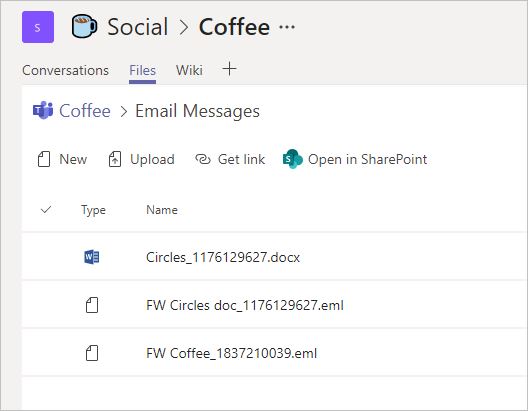The width and height of the screenshot is (528, 411).
Task: Add a new tab with plus icon
Action: point(229,69)
